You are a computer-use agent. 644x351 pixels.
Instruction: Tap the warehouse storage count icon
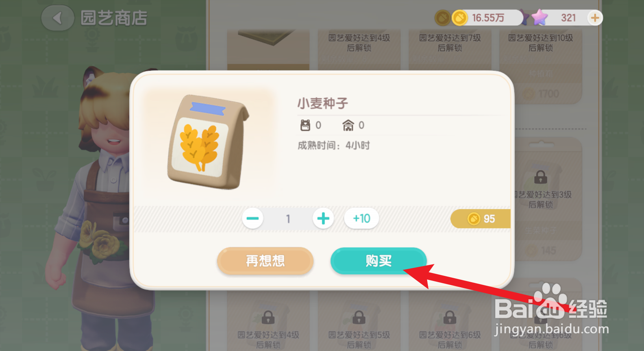pos(348,125)
